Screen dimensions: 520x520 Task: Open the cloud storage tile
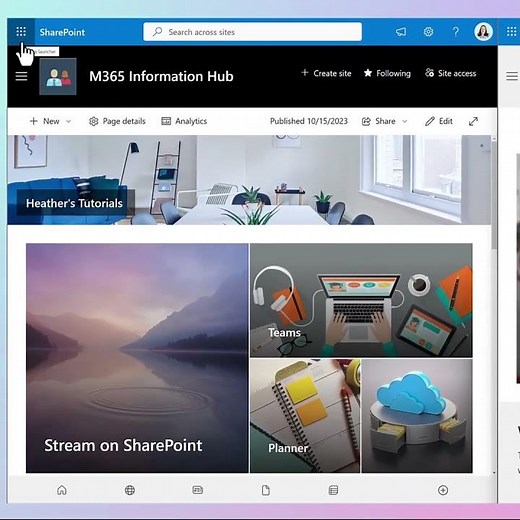(x=417, y=416)
